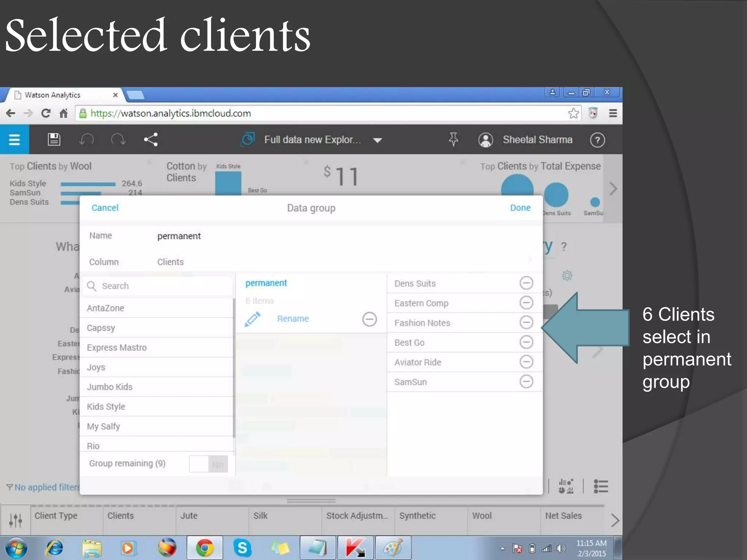Image resolution: width=747 pixels, height=560 pixels.
Task: Remove Best Go from permanent group
Action: tap(526, 342)
